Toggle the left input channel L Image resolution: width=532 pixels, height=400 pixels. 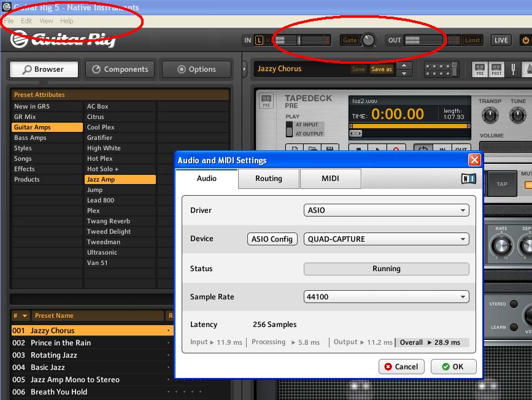click(260, 40)
